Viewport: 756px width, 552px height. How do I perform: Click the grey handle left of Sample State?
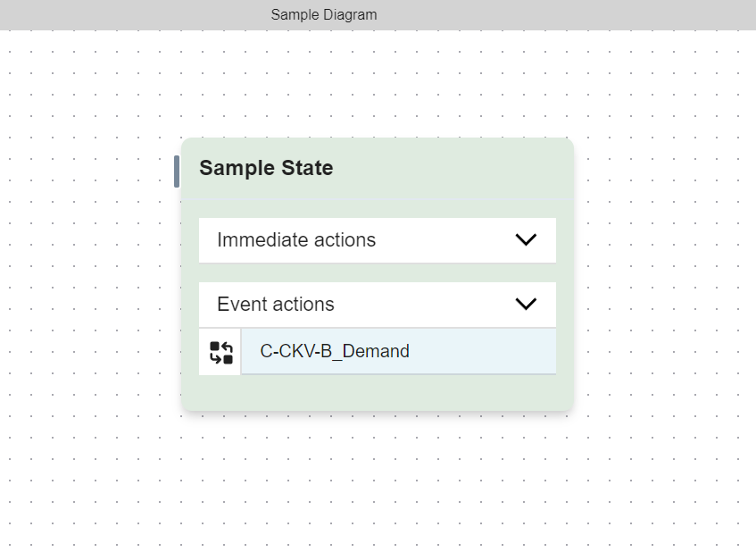[177, 171]
